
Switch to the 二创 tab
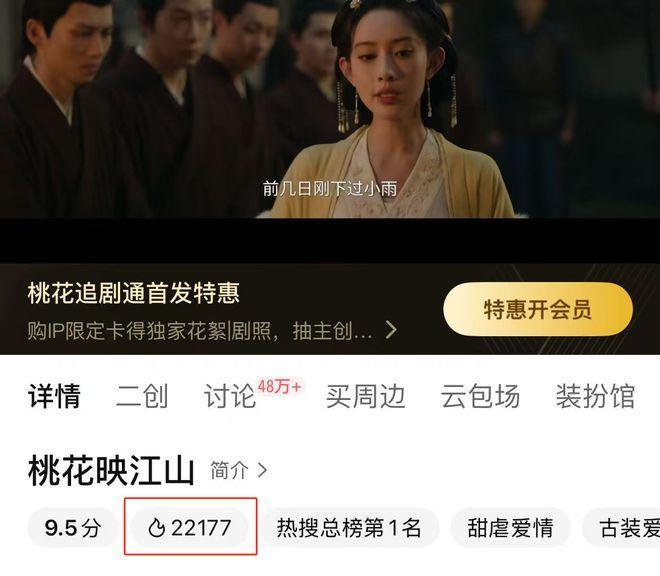point(142,396)
